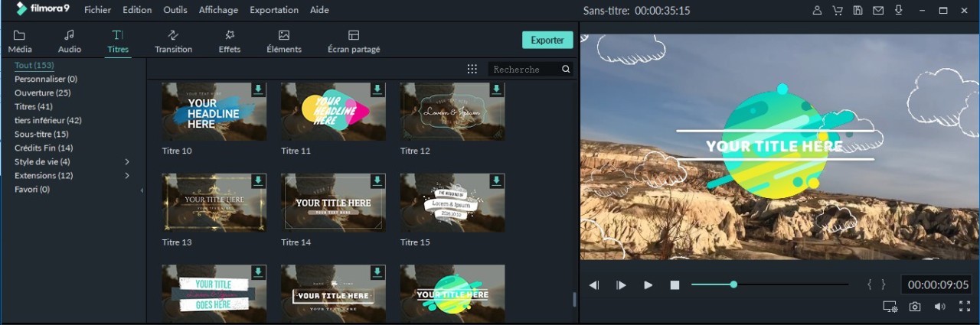980x325 pixels.
Task: Open the Edition menu
Action: (137, 10)
